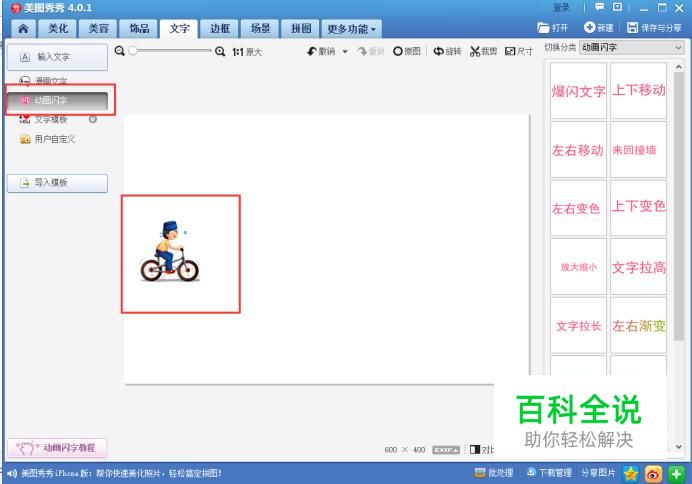
Task: Switch to the 美容 tab
Action: pyautogui.click(x=98, y=29)
